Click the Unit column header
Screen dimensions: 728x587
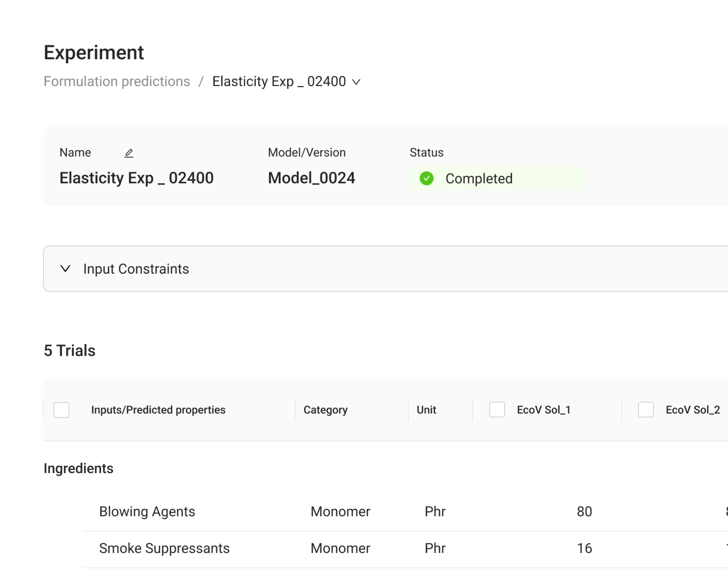point(426,410)
